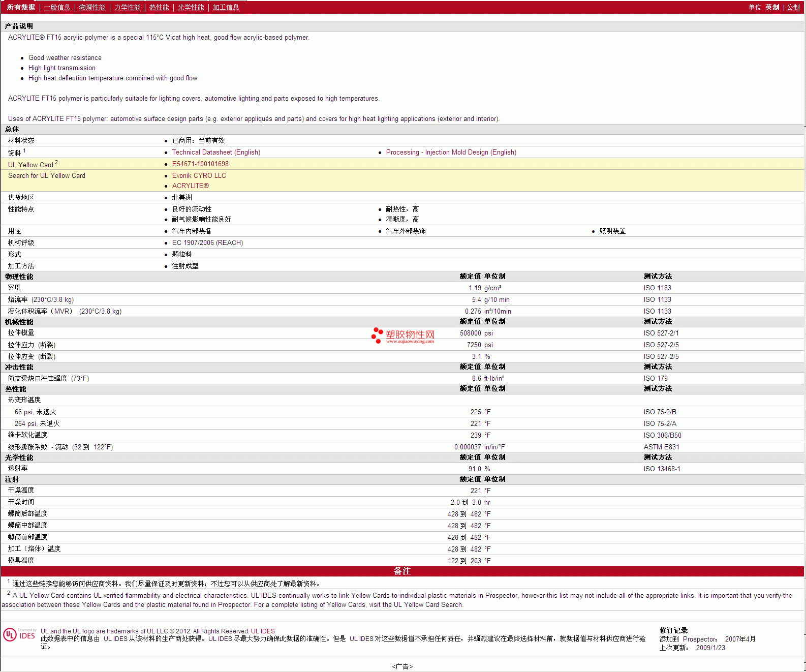806x672 pixels.
Task: Select 英制 unit system
Action: (x=772, y=7)
